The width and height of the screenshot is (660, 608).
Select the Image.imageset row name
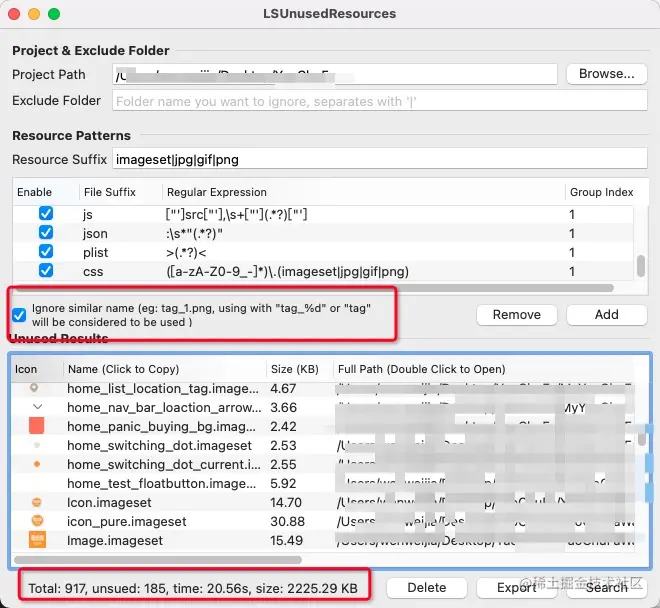click(x=114, y=540)
